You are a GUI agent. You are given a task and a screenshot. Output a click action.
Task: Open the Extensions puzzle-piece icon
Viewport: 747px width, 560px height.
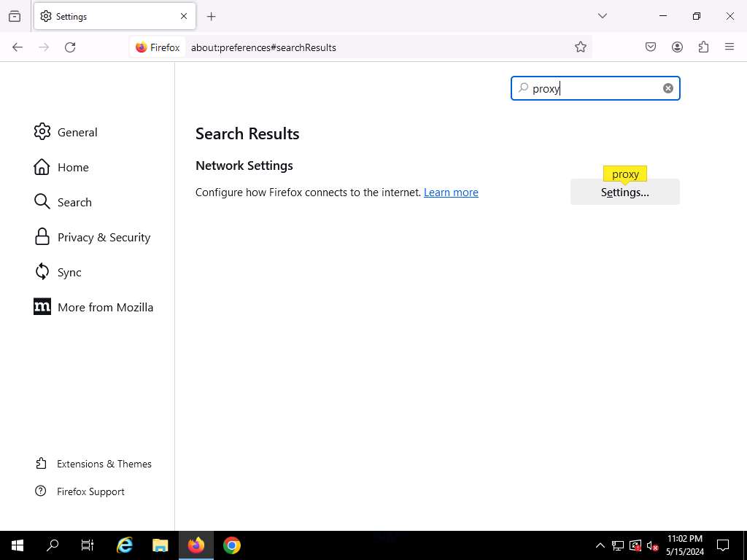[703, 47]
